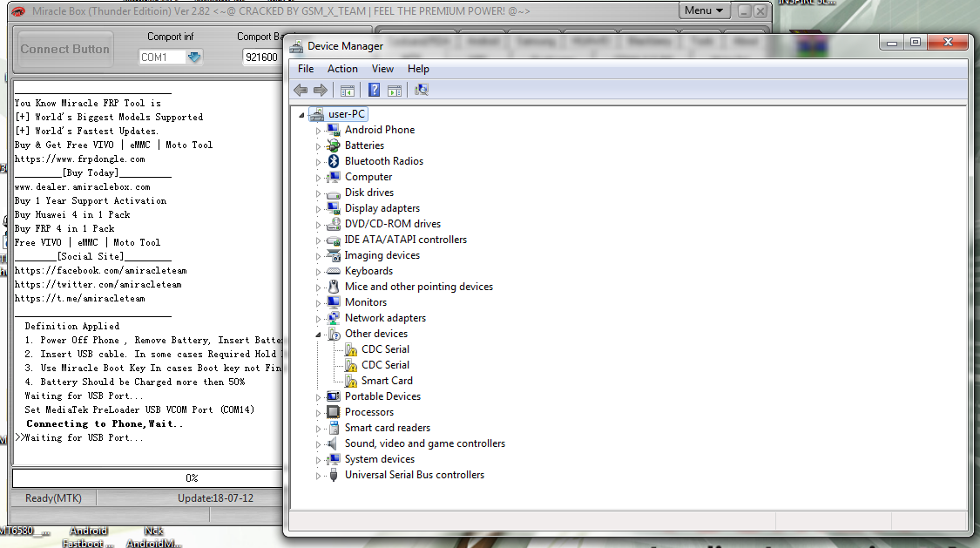This screenshot has height=548, width=980.
Task: Select the System devices tree item label
Action: coord(380,459)
